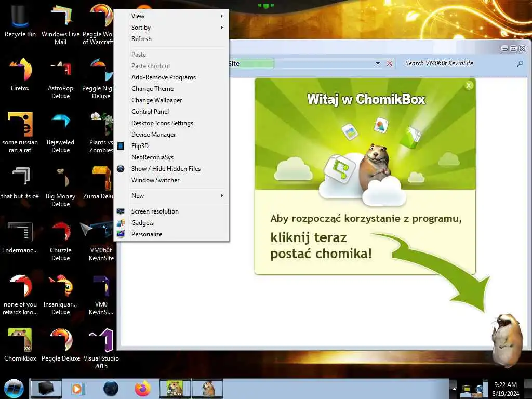Click the search magnifier icon
This screenshot has height=399, width=532.
tap(520, 63)
